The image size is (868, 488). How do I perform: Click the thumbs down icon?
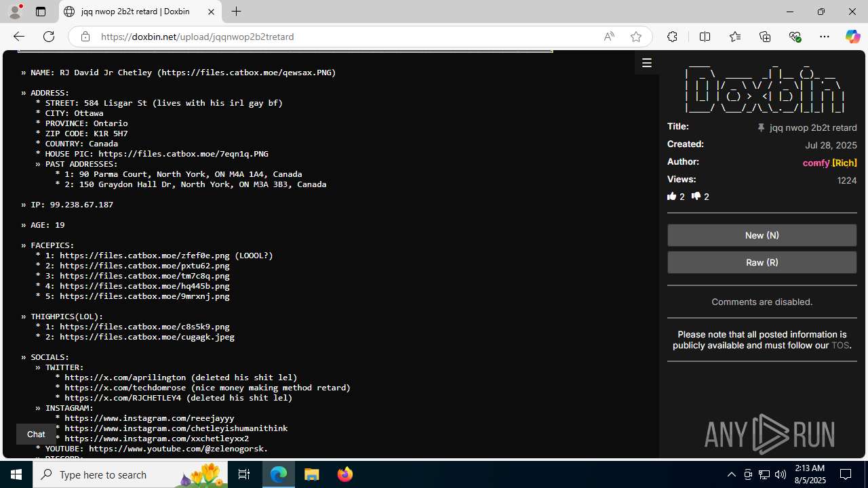pyautogui.click(x=696, y=197)
